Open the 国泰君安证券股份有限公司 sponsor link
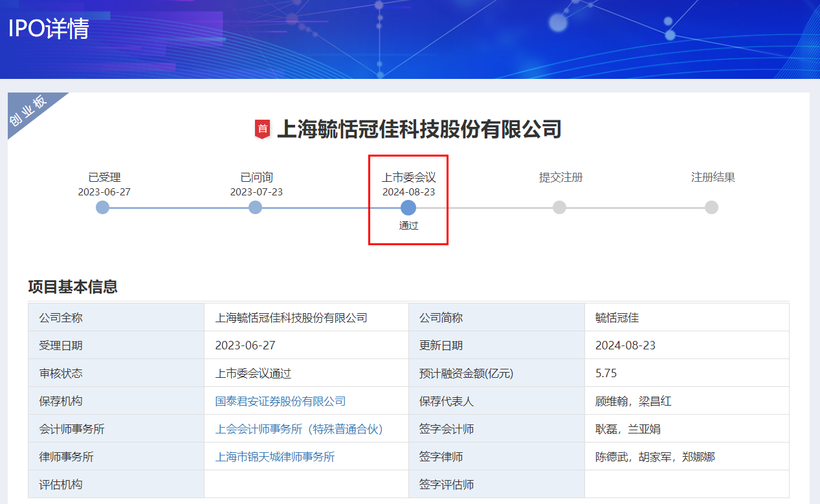This screenshot has height=504, width=820. (280, 401)
